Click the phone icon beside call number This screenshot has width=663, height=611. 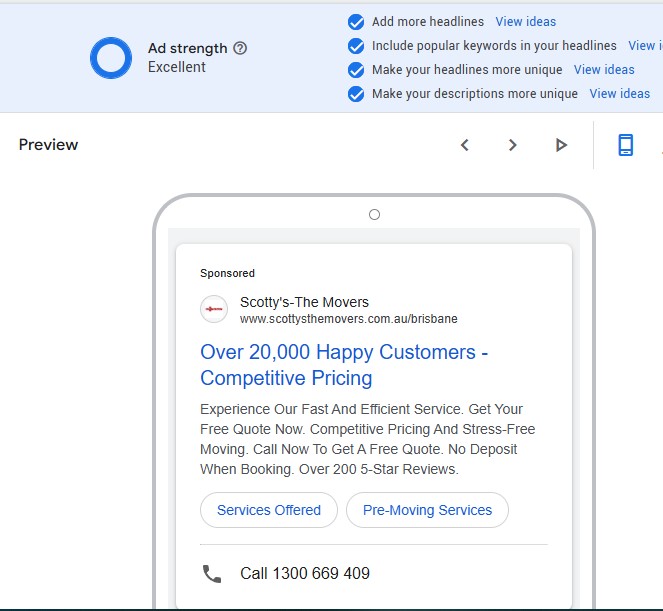point(212,574)
